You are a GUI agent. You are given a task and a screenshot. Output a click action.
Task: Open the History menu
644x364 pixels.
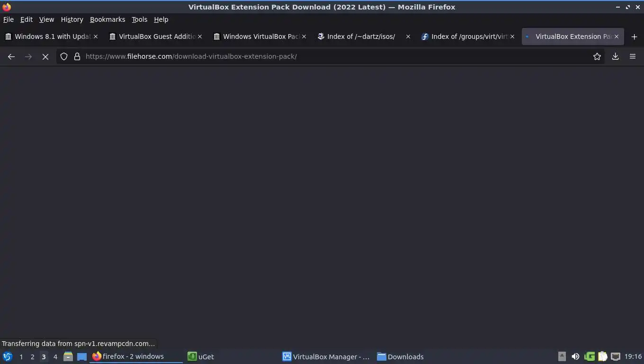tap(72, 19)
